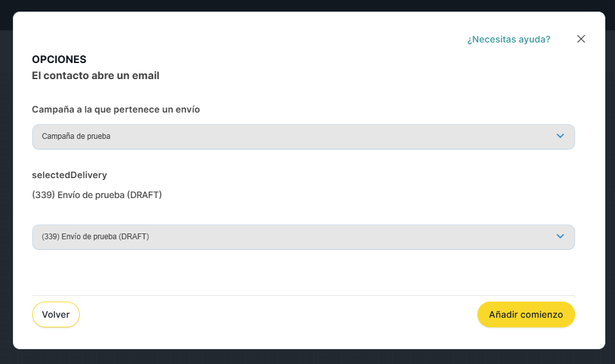Viewport: 615px width, 364px height.
Task: Click the blank area beneath the delivery dropdown
Action: [303, 271]
